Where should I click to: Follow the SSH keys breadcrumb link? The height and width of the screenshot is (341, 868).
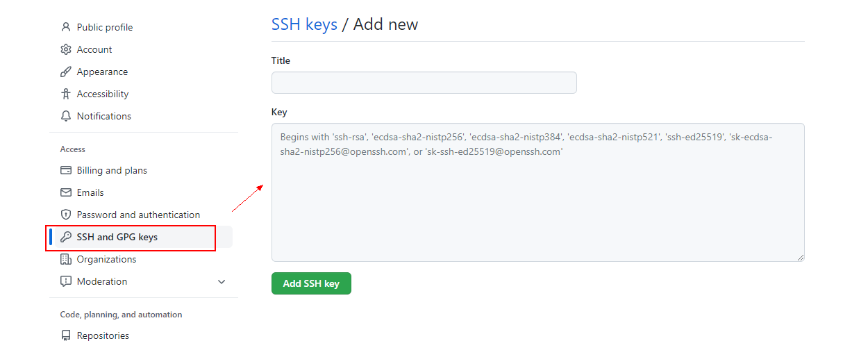point(304,24)
